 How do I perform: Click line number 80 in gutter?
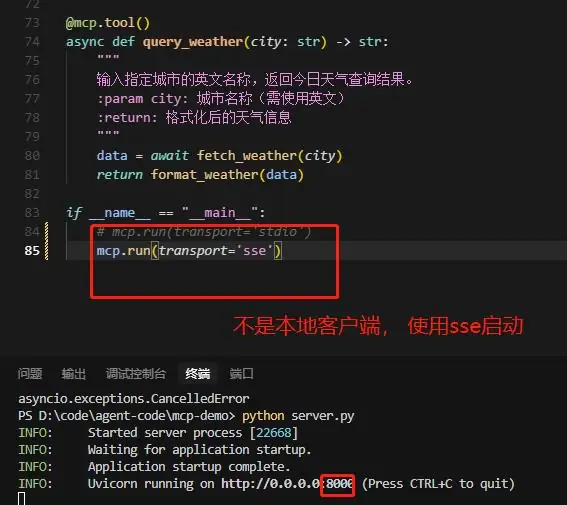[x=32, y=155]
